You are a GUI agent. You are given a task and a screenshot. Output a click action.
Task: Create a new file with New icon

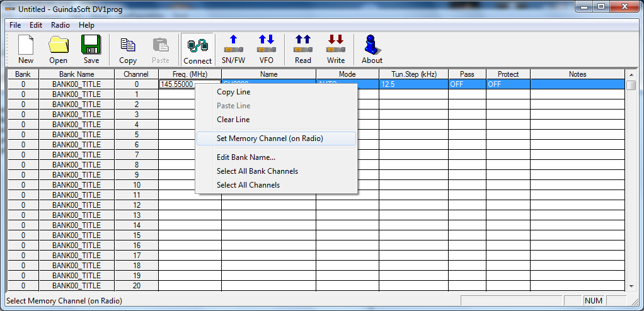26,49
